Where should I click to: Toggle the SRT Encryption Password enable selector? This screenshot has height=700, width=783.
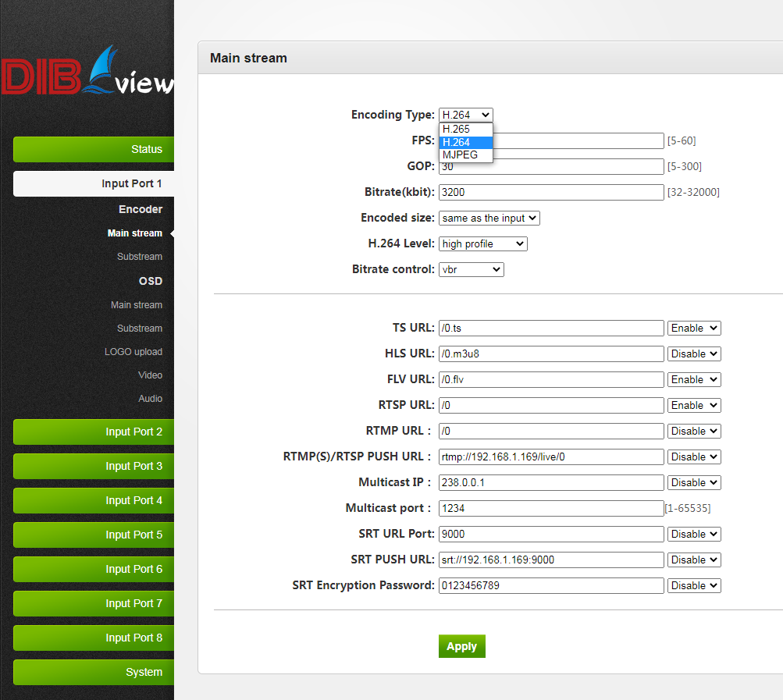point(693,586)
